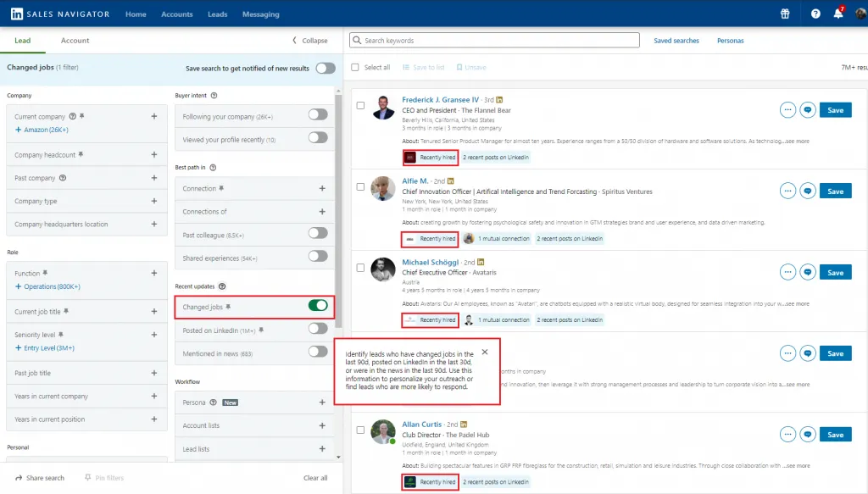
Task: Click help icon next to Best path in
Action: point(213,167)
